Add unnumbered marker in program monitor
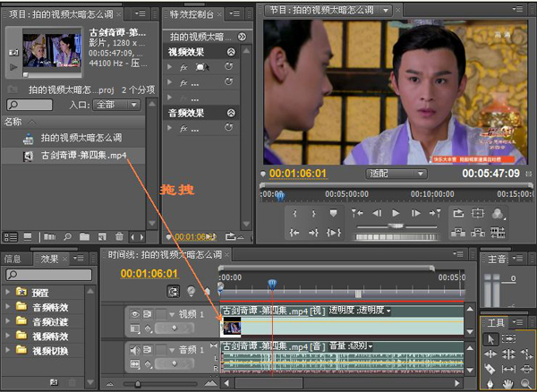 coord(333,213)
